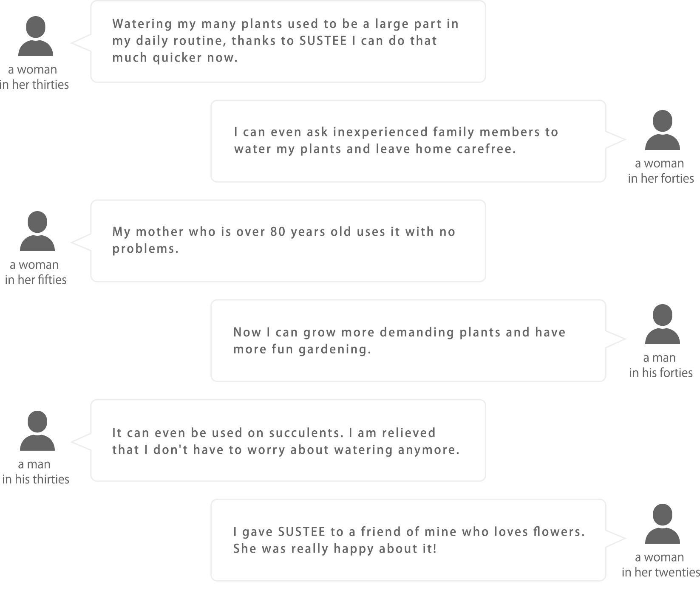Click the 'a woman in her thirties' label
700x590 pixels.
coord(34,77)
